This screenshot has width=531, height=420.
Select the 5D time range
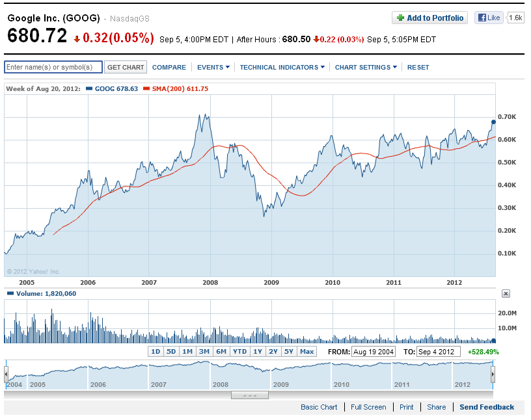171,352
